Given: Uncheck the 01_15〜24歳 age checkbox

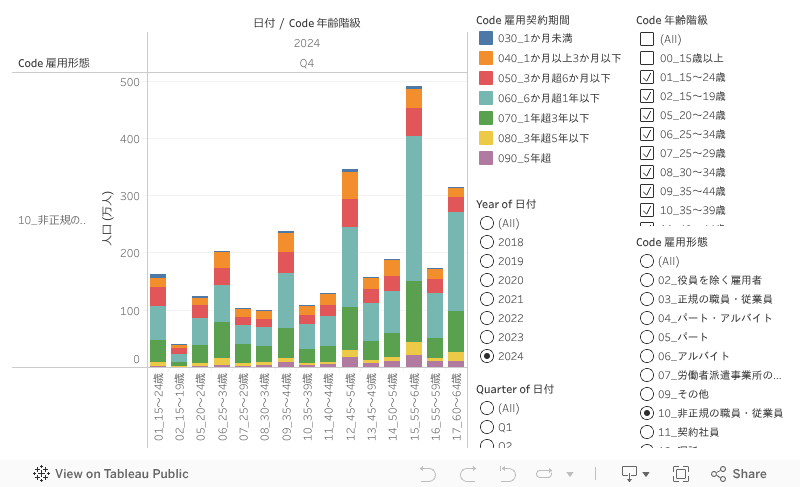Looking at the screenshot, I should [x=647, y=77].
